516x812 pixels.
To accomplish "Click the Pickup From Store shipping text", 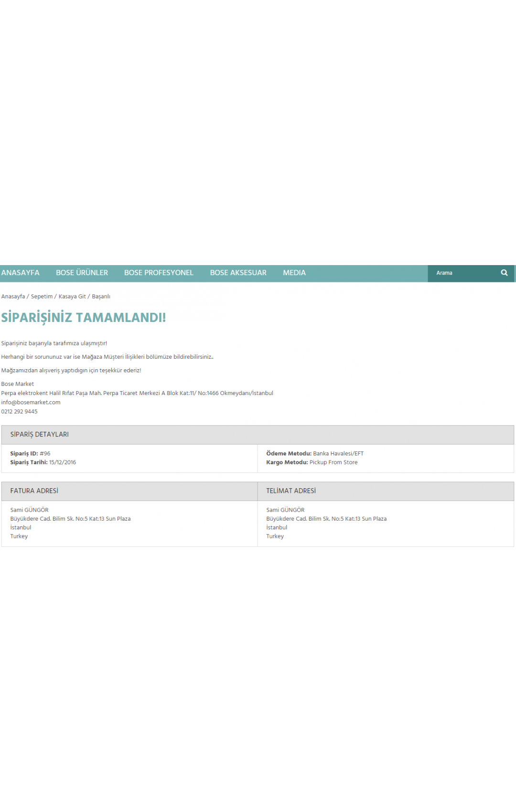I will point(333,462).
